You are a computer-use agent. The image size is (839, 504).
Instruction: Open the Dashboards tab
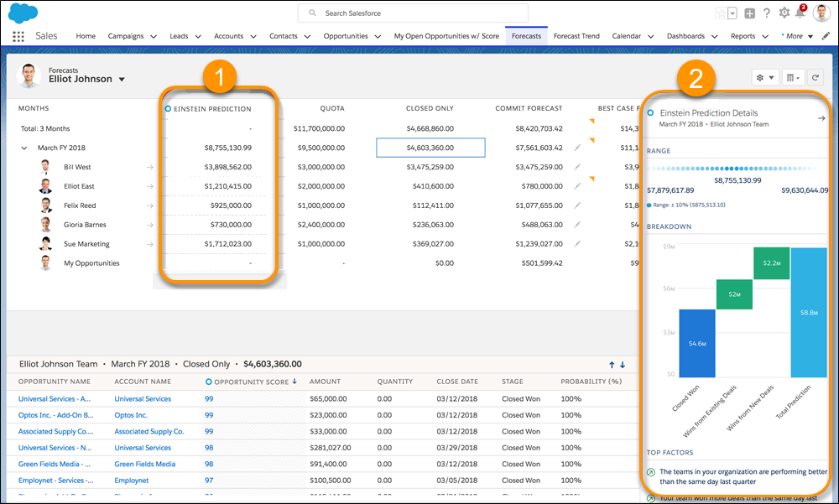pyautogui.click(x=685, y=36)
